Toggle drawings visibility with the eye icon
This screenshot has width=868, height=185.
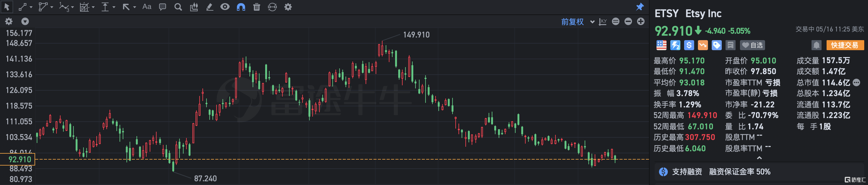[x=225, y=7]
